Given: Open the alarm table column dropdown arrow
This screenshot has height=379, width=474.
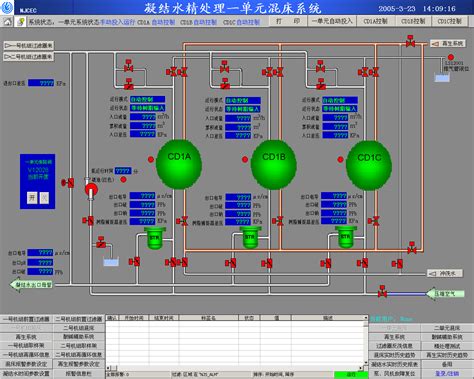Looking at the screenshot, I should pos(366,318).
